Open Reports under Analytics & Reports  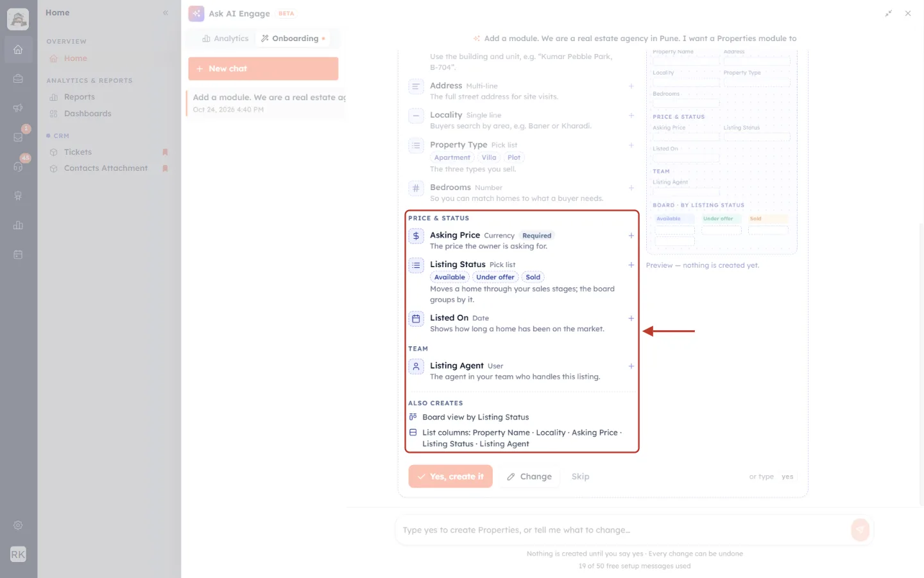click(79, 97)
